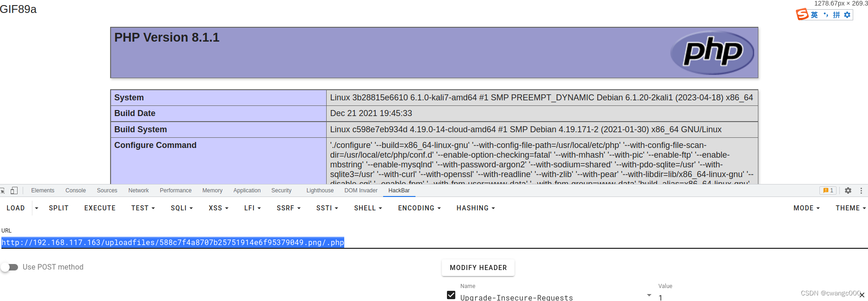Switch to the Console tab
The image size is (868, 301).
click(x=75, y=190)
